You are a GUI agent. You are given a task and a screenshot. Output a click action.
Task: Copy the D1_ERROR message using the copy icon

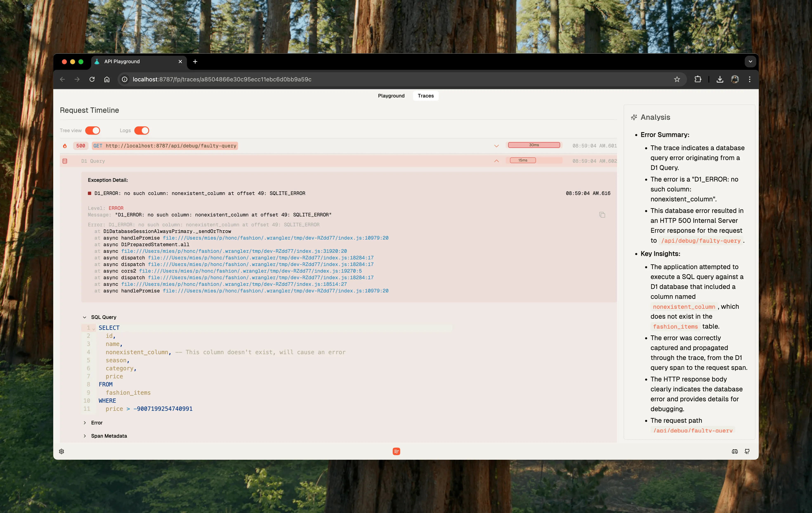point(602,215)
